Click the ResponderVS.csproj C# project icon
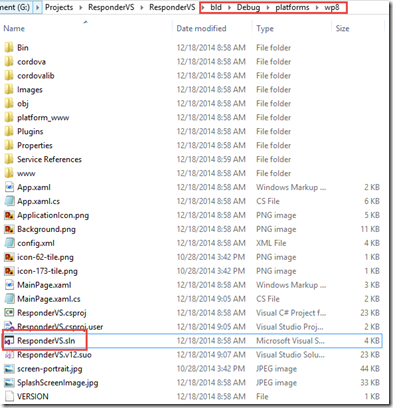 [x=9, y=313]
